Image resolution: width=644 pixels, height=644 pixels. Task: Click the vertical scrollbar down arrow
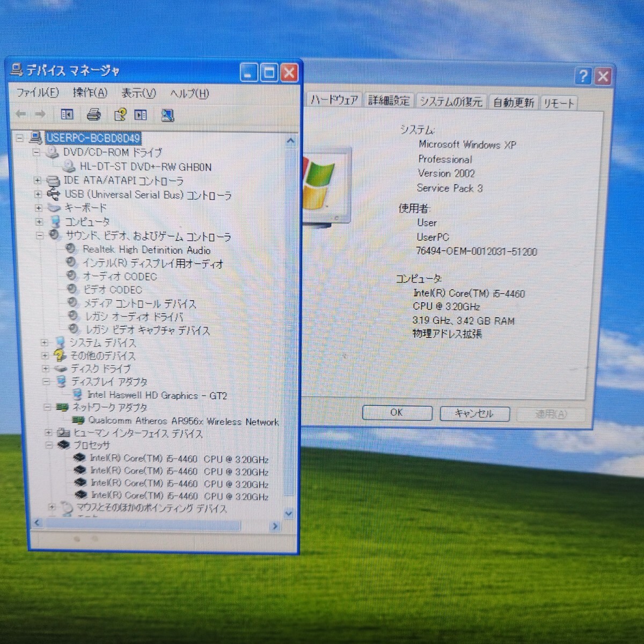click(x=289, y=514)
